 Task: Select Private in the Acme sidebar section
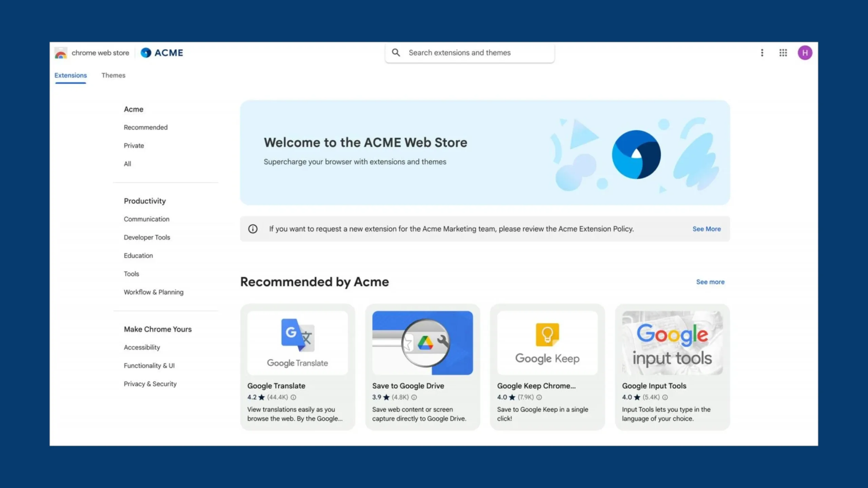(x=134, y=146)
